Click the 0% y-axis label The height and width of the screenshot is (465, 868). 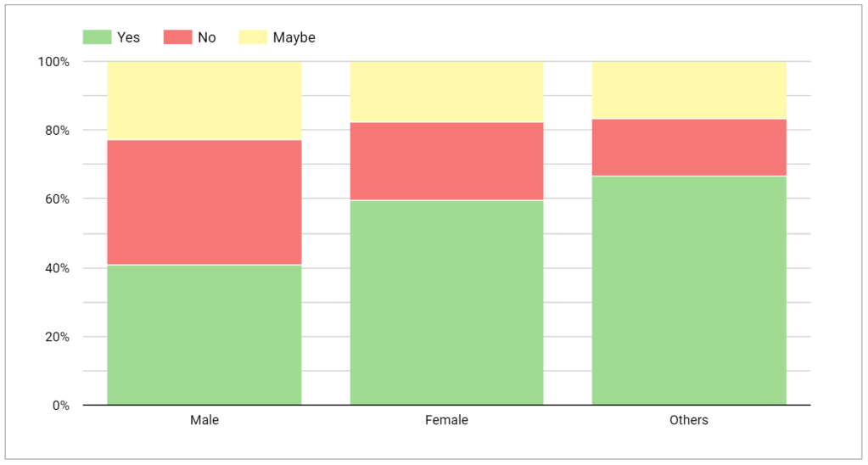[60, 406]
